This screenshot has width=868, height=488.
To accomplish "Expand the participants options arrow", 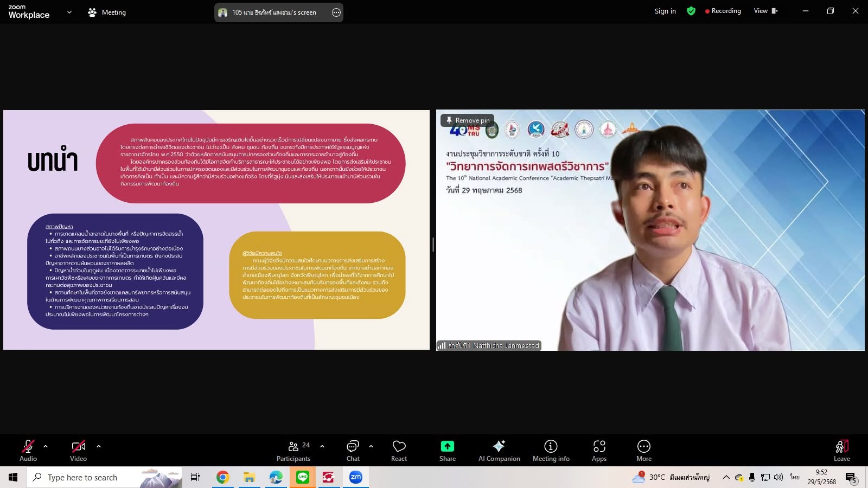I will [322, 446].
